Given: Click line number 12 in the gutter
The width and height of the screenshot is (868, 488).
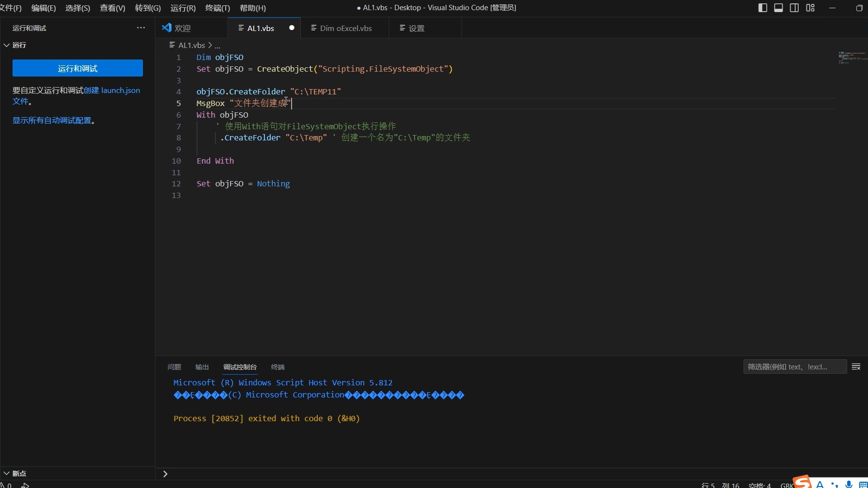Looking at the screenshot, I should [176, 184].
